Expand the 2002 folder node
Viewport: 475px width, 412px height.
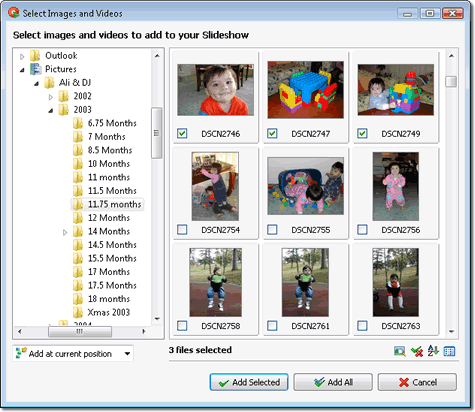point(51,97)
